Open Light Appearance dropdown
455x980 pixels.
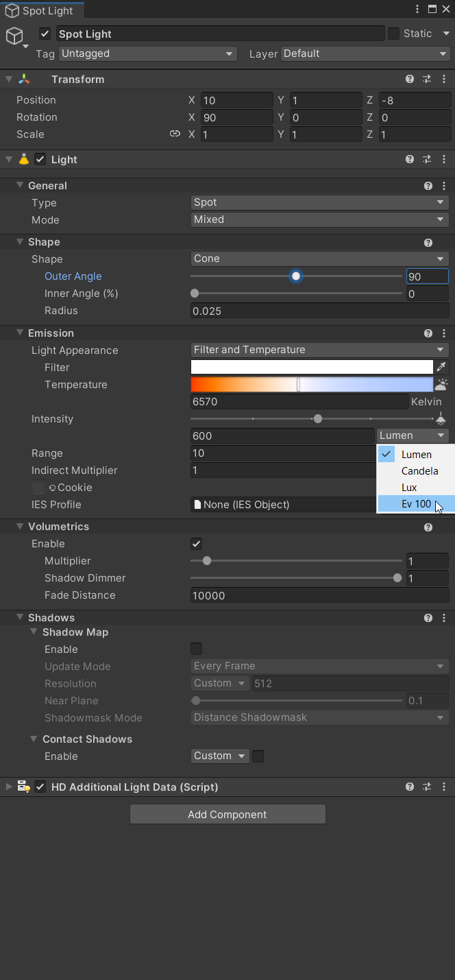319,350
